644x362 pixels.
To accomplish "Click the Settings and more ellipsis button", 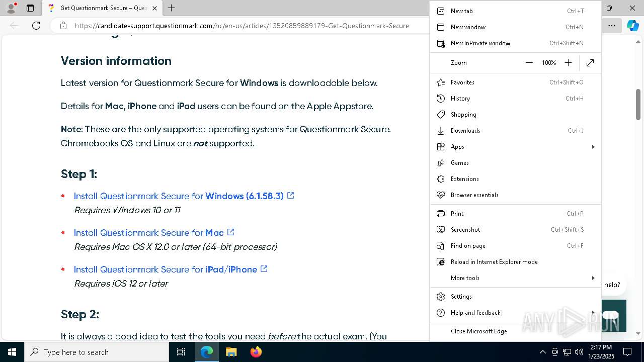I will click(x=612, y=26).
